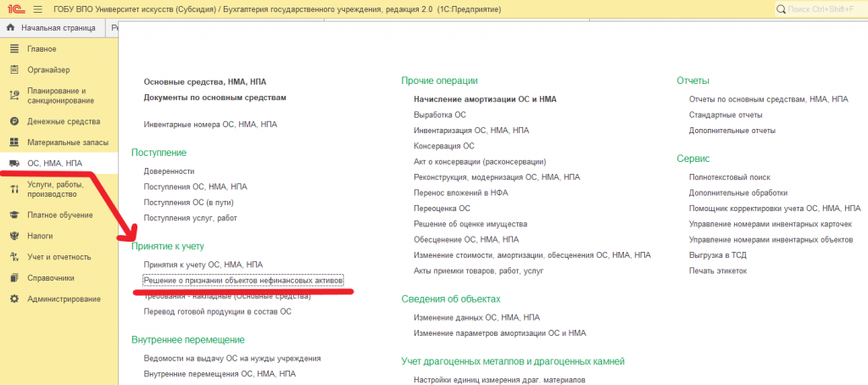The height and width of the screenshot is (385, 868).
Task: Click the Главное section icon
Action: (15, 48)
